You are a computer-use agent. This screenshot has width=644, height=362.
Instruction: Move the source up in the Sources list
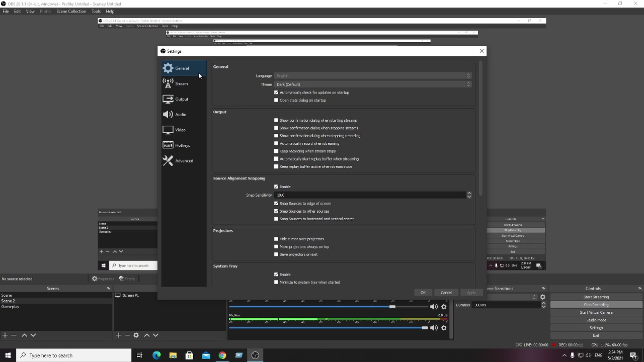146,335
